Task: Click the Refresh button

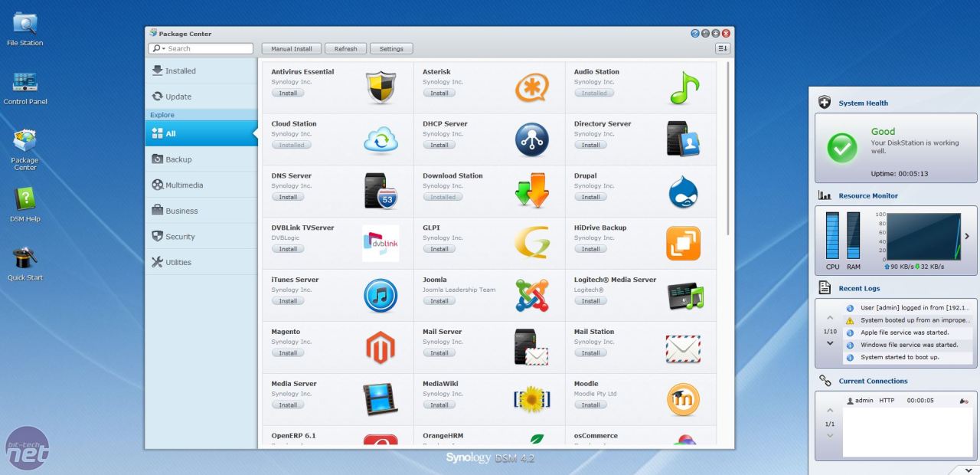Action: (x=345, y=48)
